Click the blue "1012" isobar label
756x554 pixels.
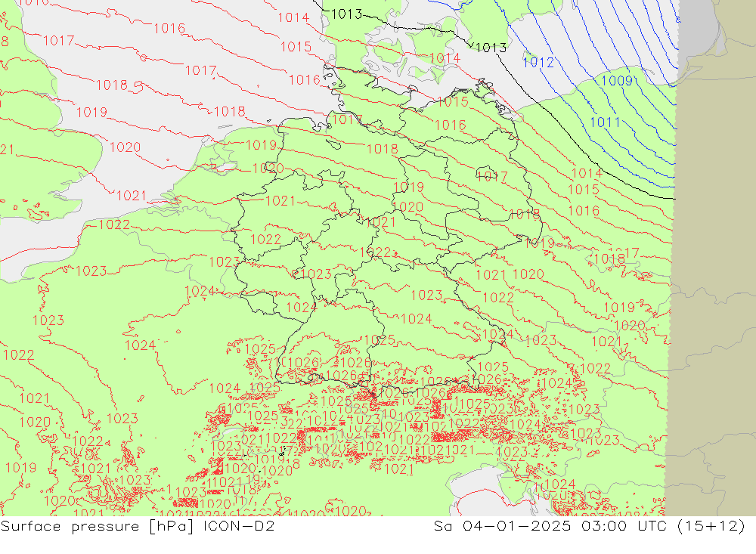538,62
